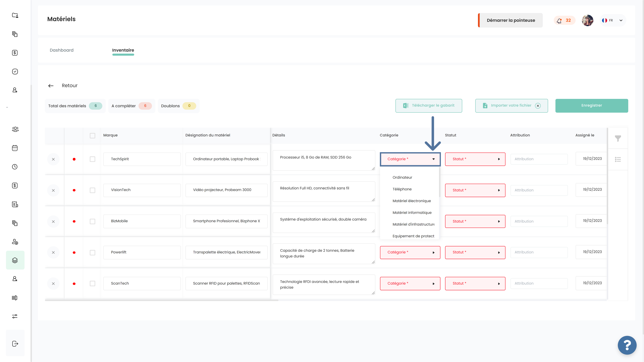Check the BizMobile row checkbox

tap(93, 222)
